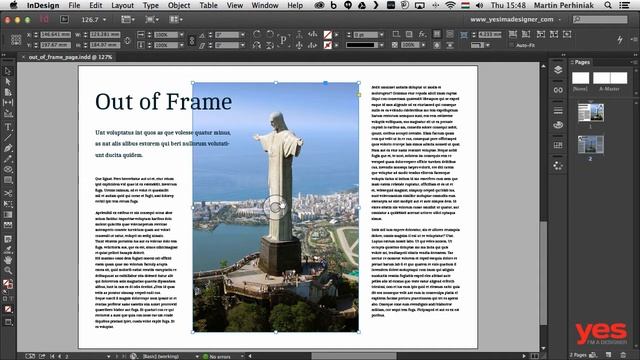
Task: Open the Links panel icon
Action: (x=558, y=90)
